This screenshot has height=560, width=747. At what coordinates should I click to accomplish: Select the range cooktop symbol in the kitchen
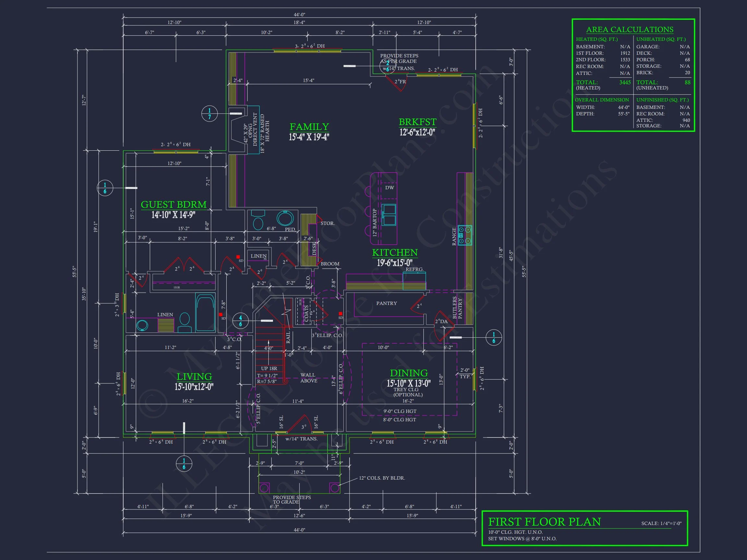click(465, 235)
